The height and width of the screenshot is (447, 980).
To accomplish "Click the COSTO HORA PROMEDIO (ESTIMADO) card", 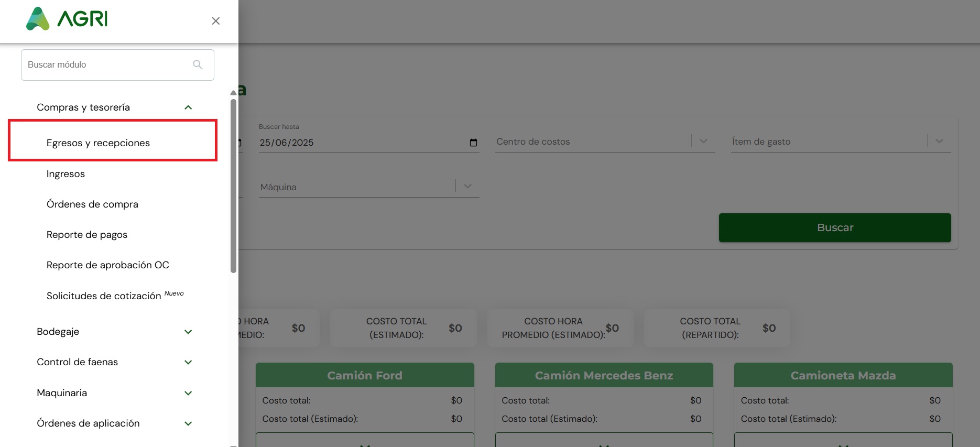I will [560, 328].
